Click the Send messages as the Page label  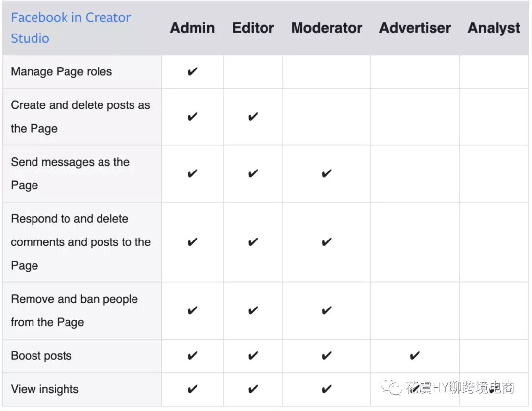click(70, 174)
